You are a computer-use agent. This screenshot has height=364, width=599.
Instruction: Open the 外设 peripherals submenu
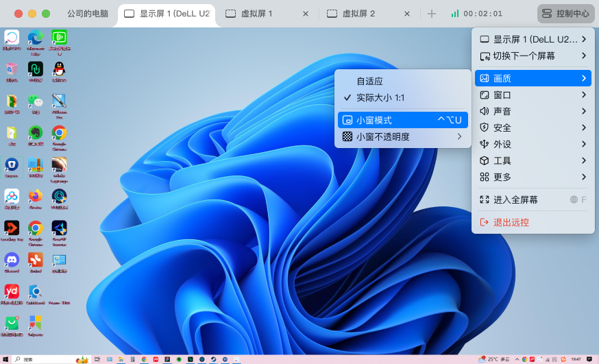pos(533,144)
